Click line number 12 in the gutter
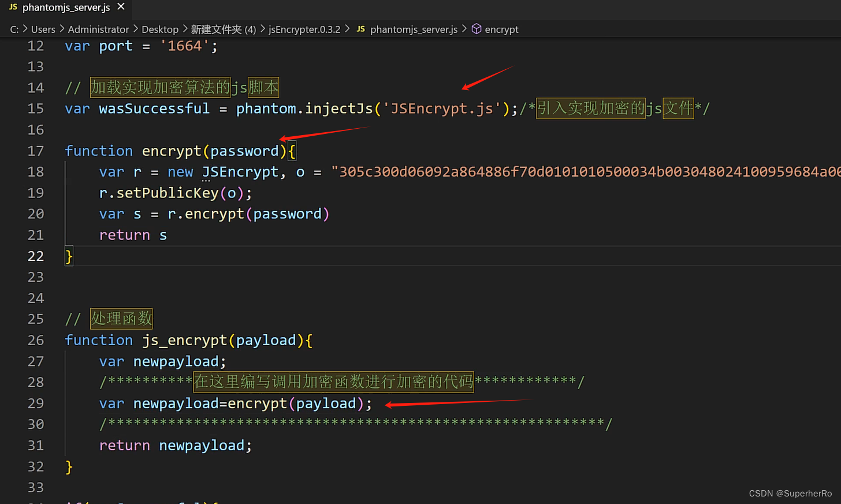The image size is (841, 504). click(x=36, y=46)
